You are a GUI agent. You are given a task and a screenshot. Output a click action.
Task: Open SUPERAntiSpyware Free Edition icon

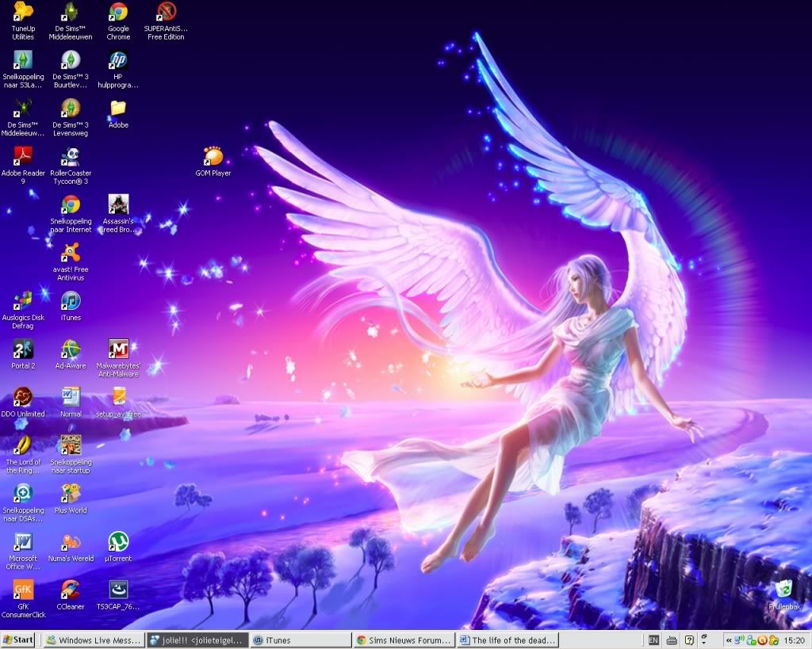click(x=166, y=21)
